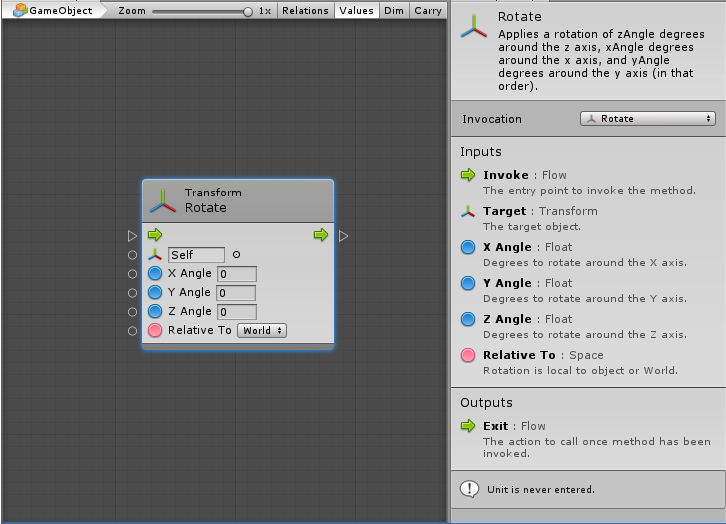Click the GameObject cube icon in toolbar
Image resolution: width=726 pixels, height=524 pixels.
[x=19, y=10]
